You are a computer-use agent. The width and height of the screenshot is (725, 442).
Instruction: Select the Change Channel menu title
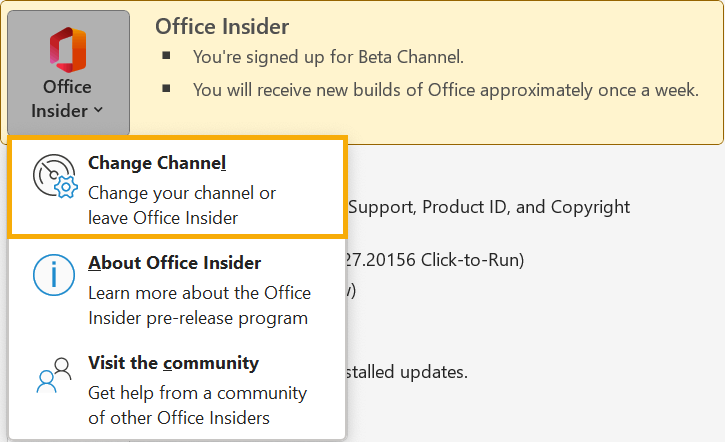pyautogui.click(x=157, y=163)
